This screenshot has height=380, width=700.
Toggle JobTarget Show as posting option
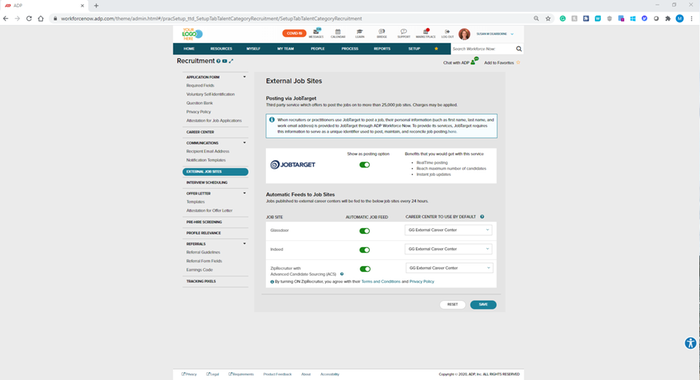click(x=365, y=165)
